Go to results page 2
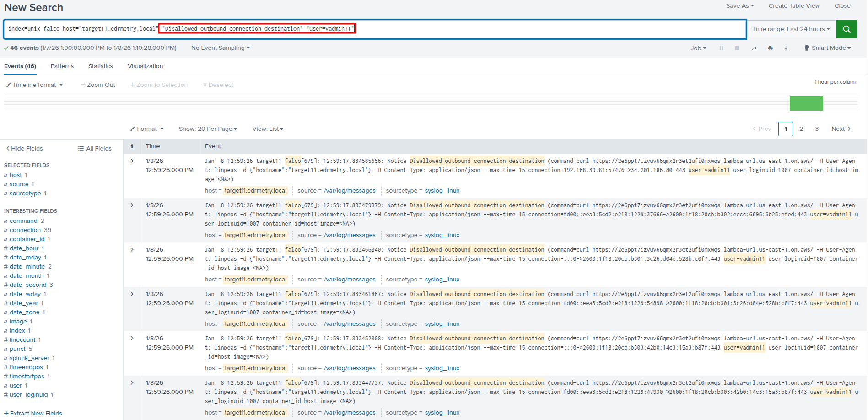 801,129
